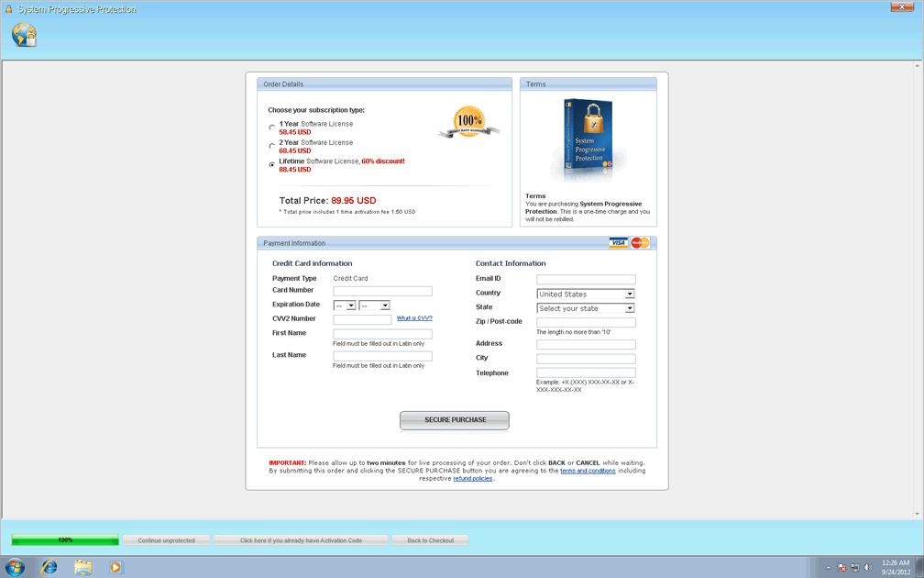This screenshot has width=924, height=578.
Task: Click the System Progressive Protection globe-lock logo
Action: click(24, 35)
